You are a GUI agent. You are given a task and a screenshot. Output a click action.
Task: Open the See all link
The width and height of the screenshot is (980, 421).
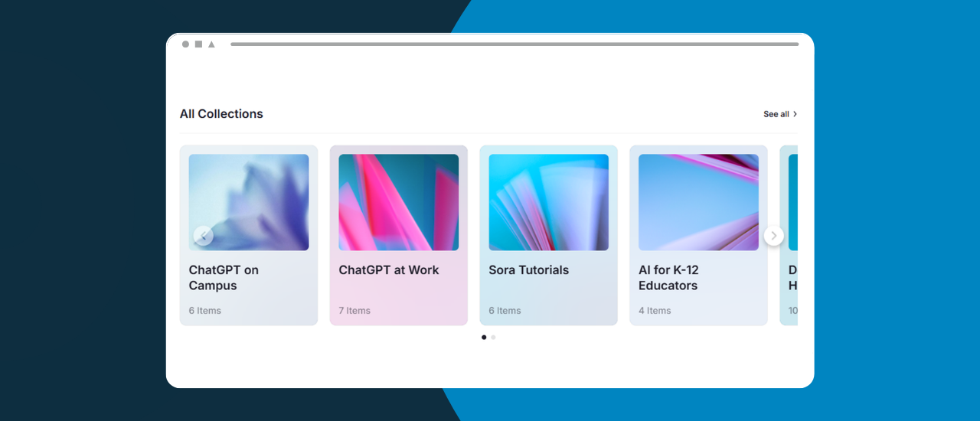click(x=780, y=114)
